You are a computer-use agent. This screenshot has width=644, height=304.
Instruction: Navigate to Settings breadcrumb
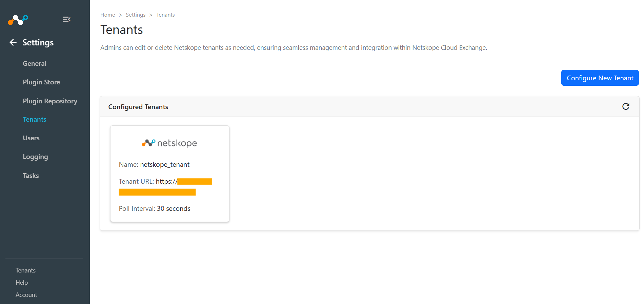tap(136, 15)
